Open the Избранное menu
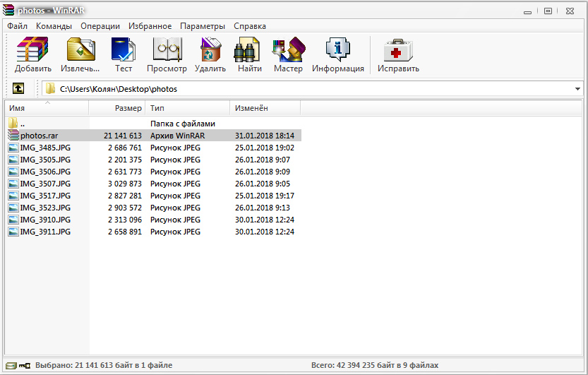This screenshot has width=588, height=375. [150, 26]
